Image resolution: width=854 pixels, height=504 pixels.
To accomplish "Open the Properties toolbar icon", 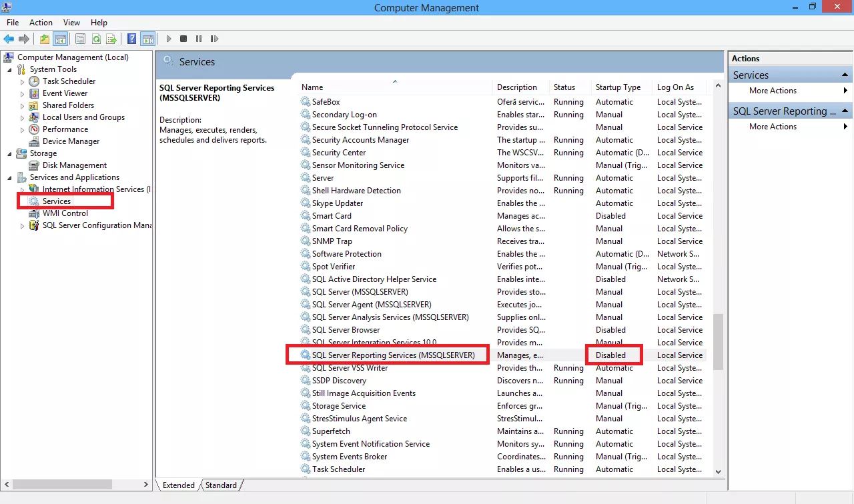I will point(81,39).
